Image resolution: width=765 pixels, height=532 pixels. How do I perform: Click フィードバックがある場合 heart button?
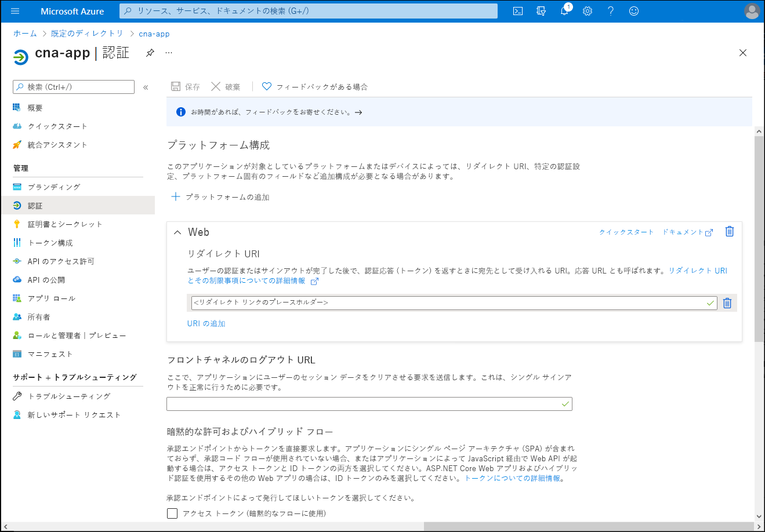315,87
